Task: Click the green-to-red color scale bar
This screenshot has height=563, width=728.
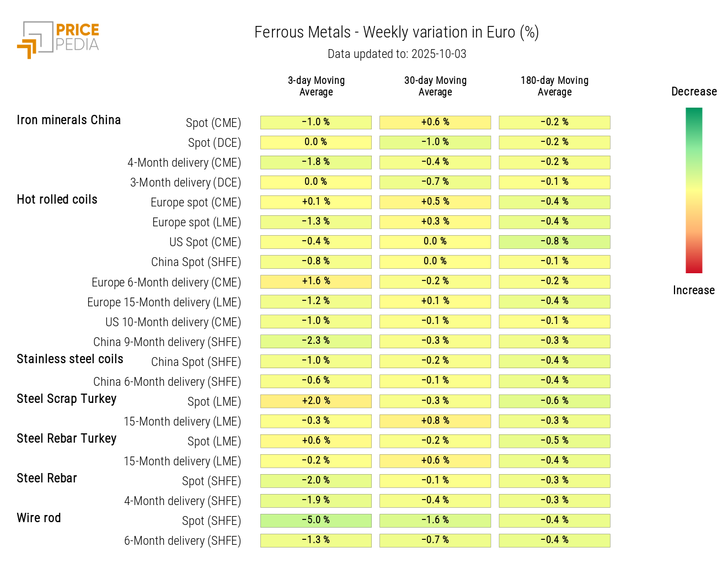Action: (x=693, y=190)
